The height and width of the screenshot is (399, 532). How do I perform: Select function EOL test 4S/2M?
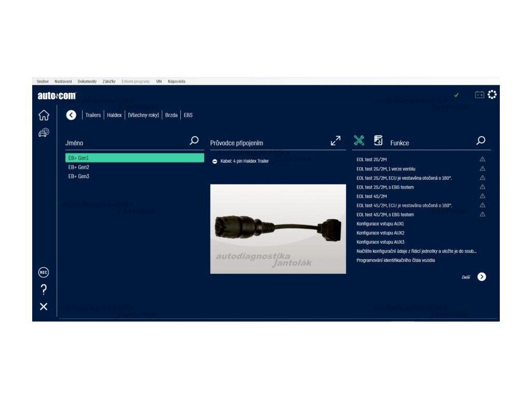click(x=371, y=196)
